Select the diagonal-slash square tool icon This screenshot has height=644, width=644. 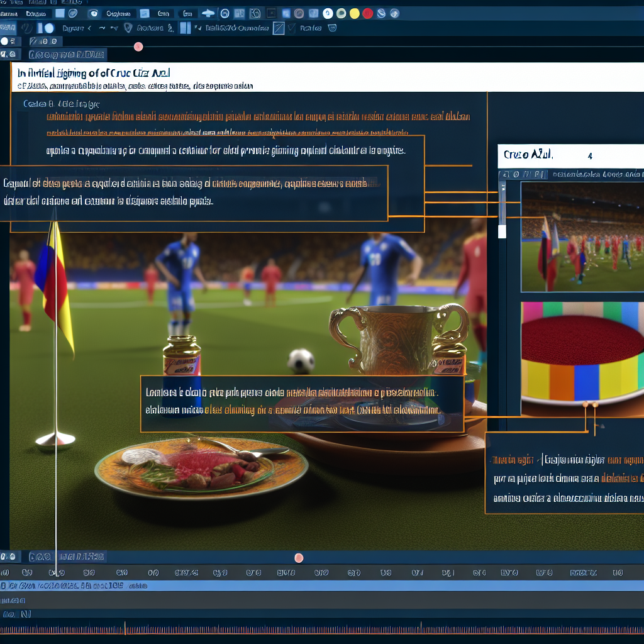[278, 28]
